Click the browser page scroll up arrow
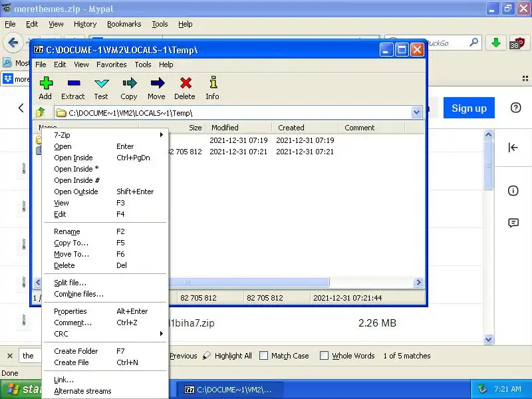The width and height of the screenshot is (532, 399). pyautogui.click(x=488, y=135)
